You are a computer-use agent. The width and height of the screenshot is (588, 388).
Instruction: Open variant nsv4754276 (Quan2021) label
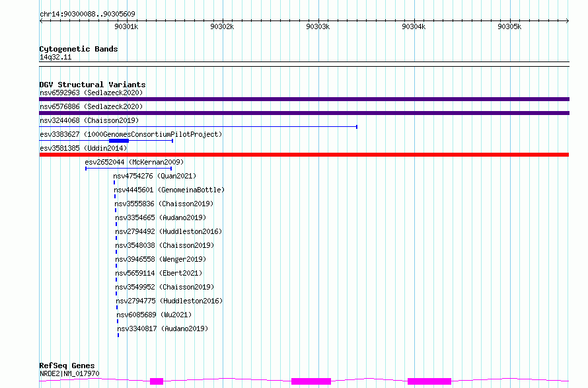[x=155, y=176]
